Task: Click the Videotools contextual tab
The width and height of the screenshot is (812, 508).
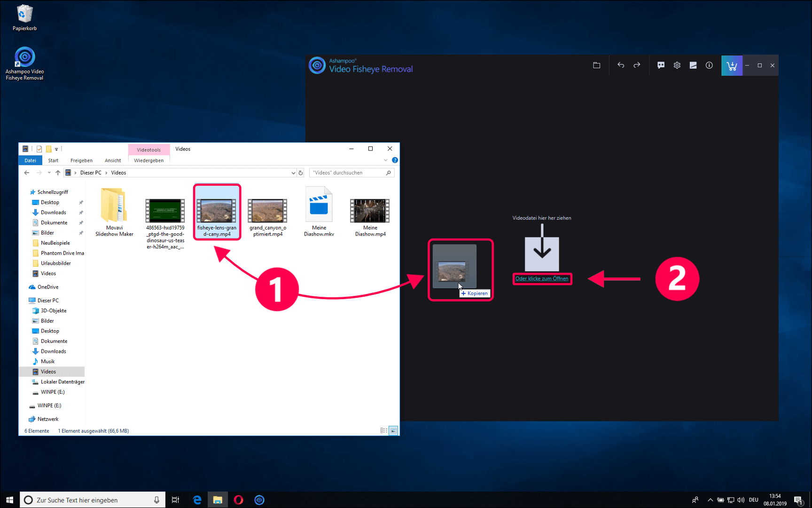Action: [148, 150]
